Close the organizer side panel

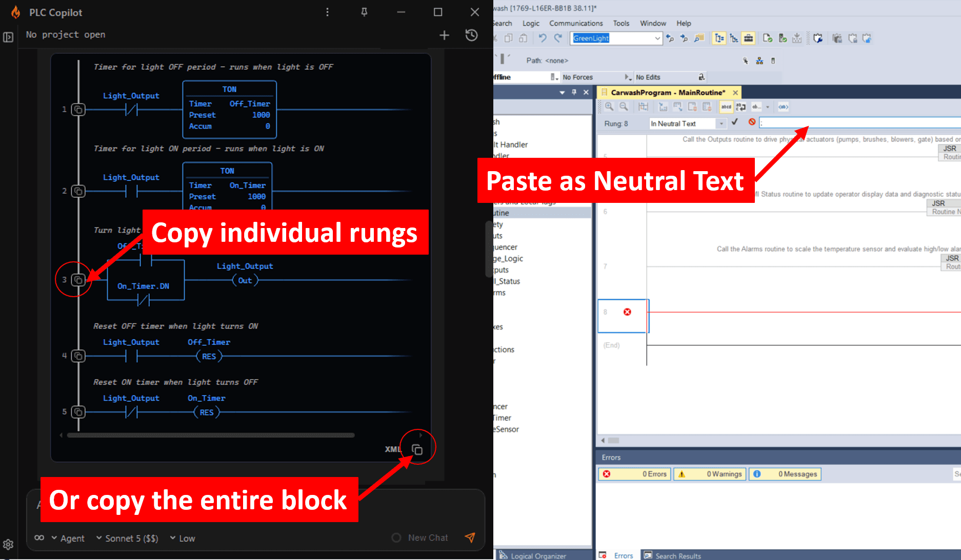click(x=586, y=92)
